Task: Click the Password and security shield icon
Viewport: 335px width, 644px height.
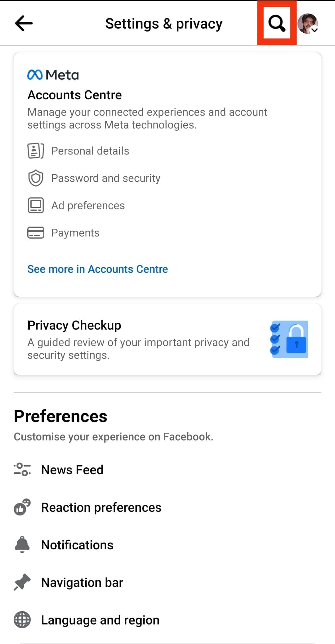Action: pyautogui.click(x=36, y=178)
